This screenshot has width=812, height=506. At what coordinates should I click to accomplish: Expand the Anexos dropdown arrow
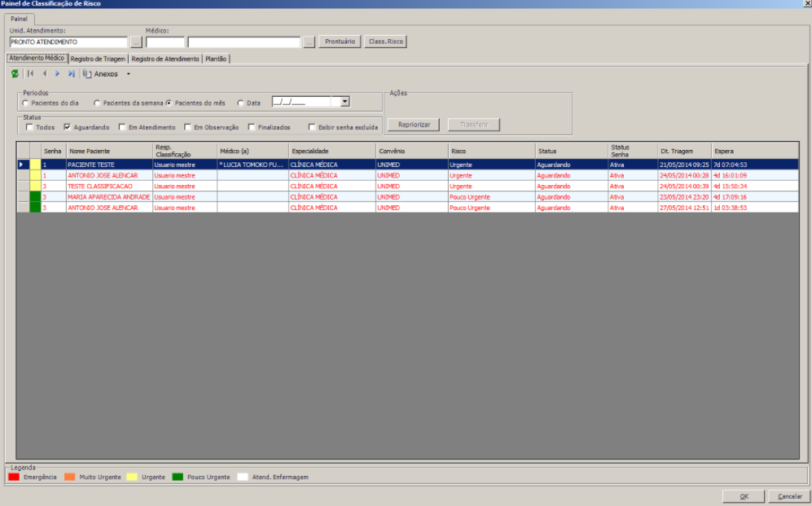coord(129,74)
